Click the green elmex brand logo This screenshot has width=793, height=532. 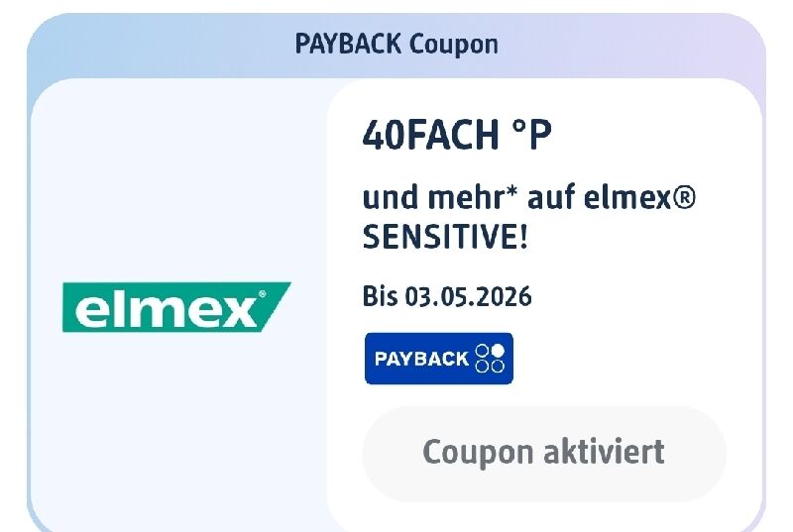tap(176, 307)
